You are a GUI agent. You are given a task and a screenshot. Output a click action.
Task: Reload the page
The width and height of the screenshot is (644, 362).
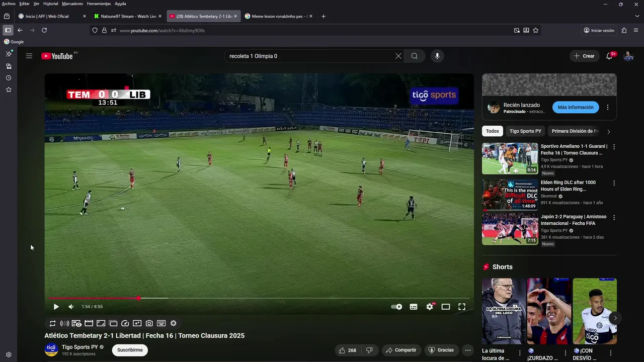coord(44,30)
